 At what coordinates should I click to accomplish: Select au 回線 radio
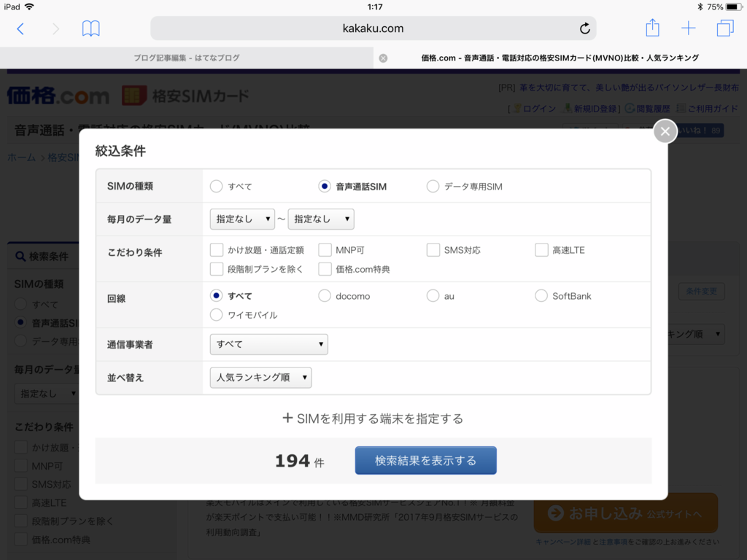coord(433,296)
